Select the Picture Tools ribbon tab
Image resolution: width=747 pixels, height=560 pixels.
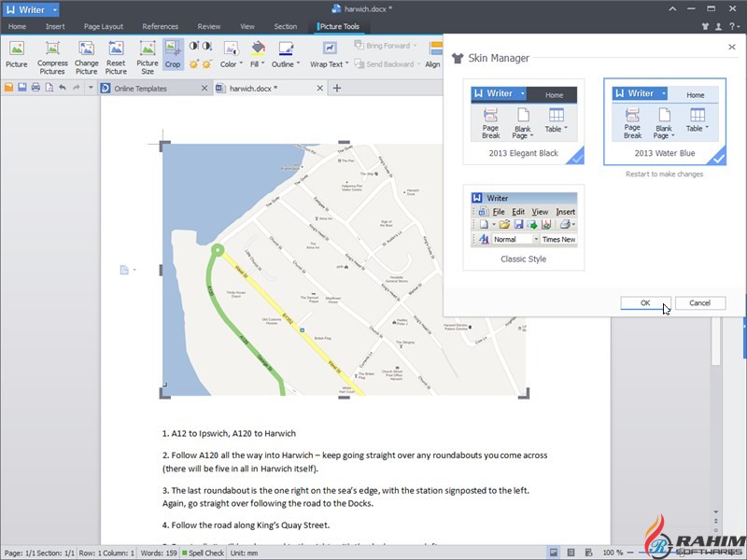340,27
